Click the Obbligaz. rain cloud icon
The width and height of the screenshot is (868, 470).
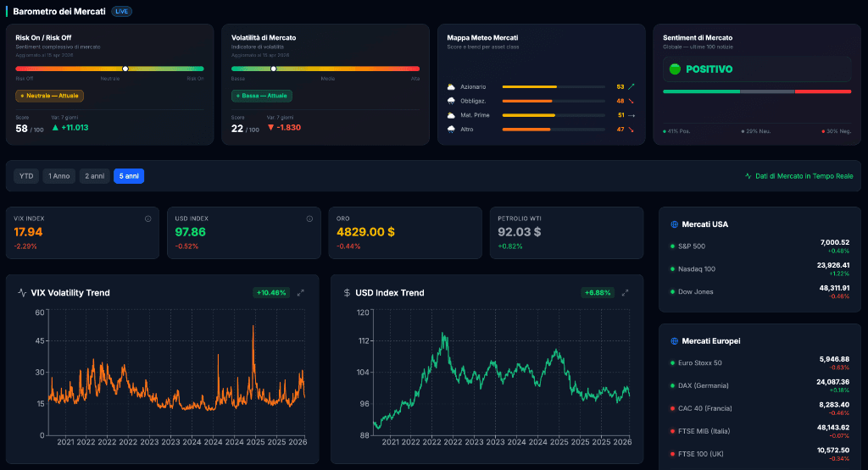coord(451,101)
